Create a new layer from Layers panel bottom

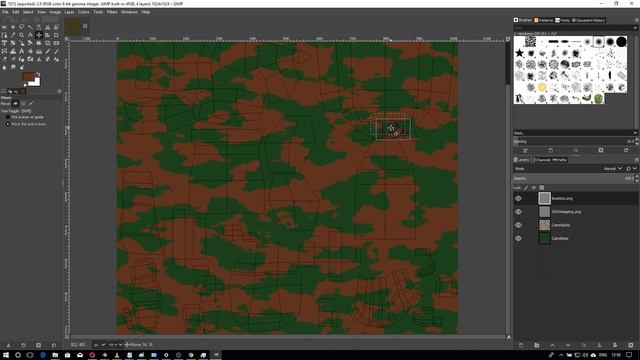point(521,345)
